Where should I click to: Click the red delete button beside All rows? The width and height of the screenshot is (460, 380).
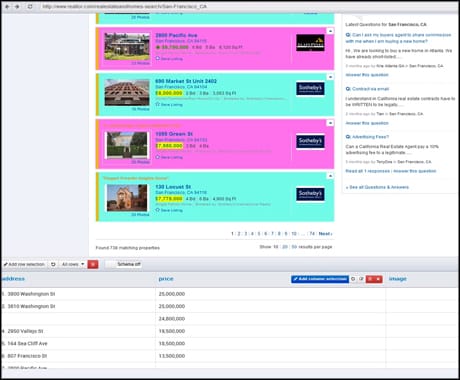point(93,264)
